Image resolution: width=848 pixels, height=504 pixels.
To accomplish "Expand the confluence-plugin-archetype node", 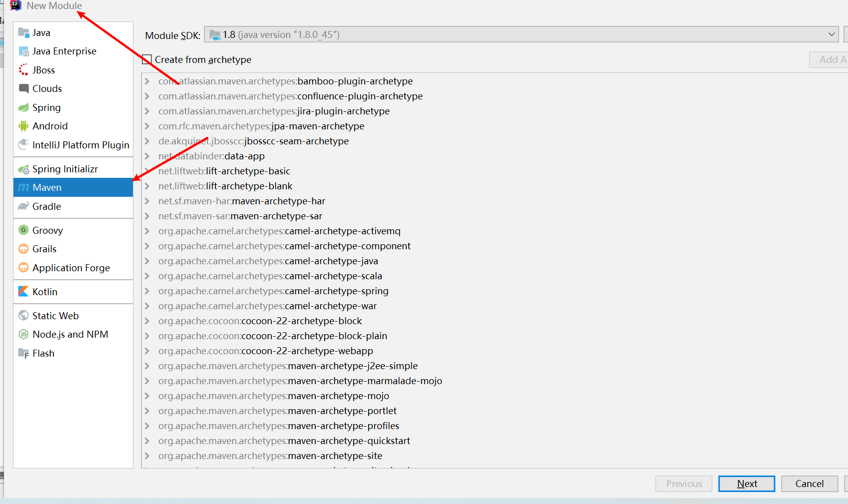I will pos(147,96).
